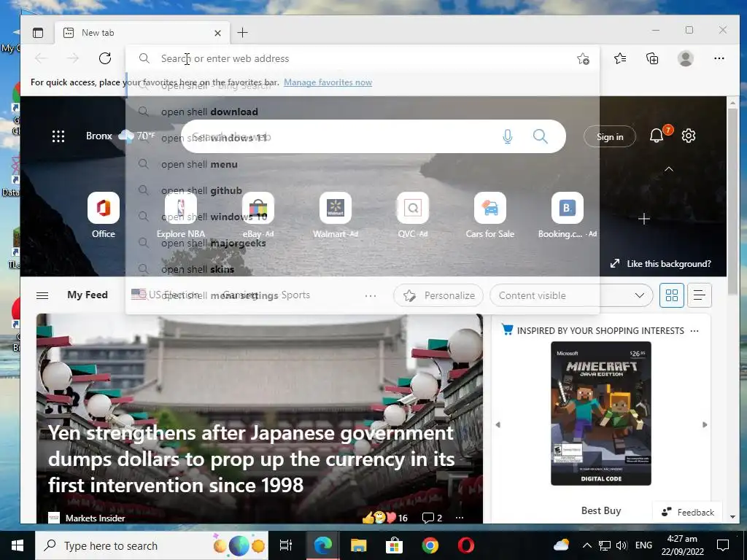Select 'open shell windows 11' suggestion
The height and width of the screenshot is (560, 747).
[362, 138]
